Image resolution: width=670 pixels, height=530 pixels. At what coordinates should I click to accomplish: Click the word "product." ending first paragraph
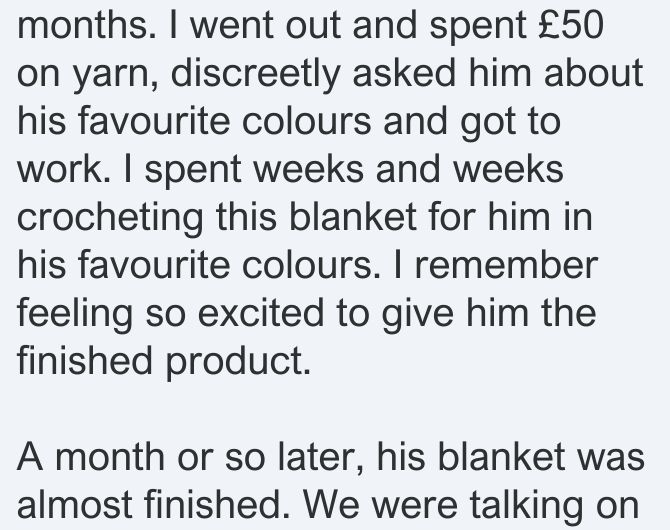tap(238, 362)
